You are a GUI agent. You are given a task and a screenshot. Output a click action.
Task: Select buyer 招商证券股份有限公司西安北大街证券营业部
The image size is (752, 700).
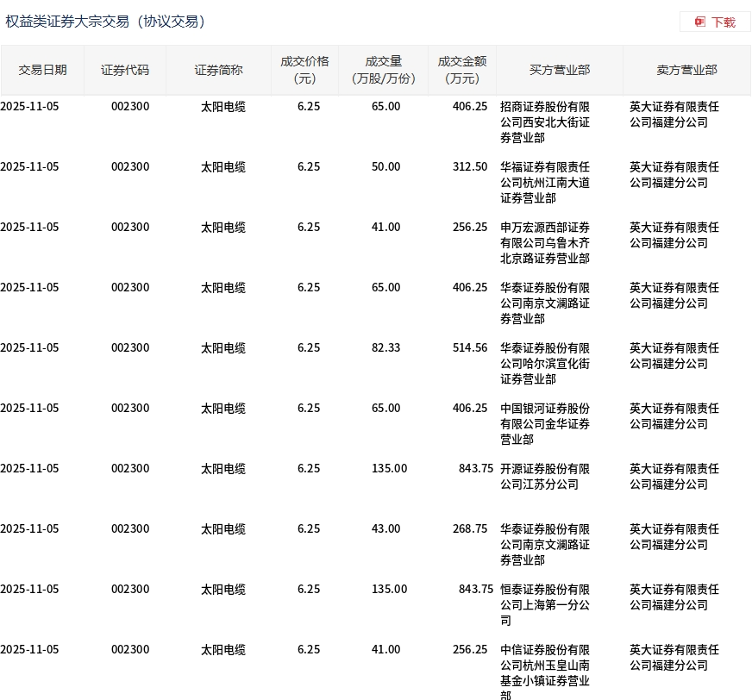(545, 122)
